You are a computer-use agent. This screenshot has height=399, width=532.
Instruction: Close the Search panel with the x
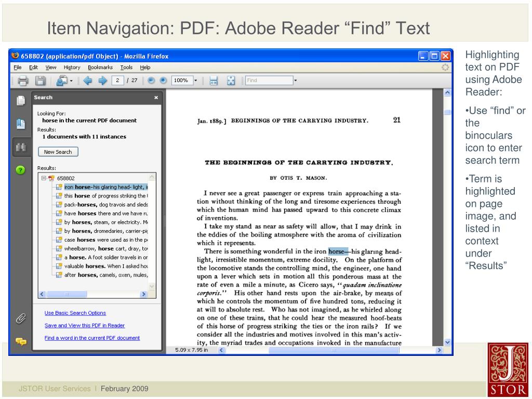[x=156, y=98]
